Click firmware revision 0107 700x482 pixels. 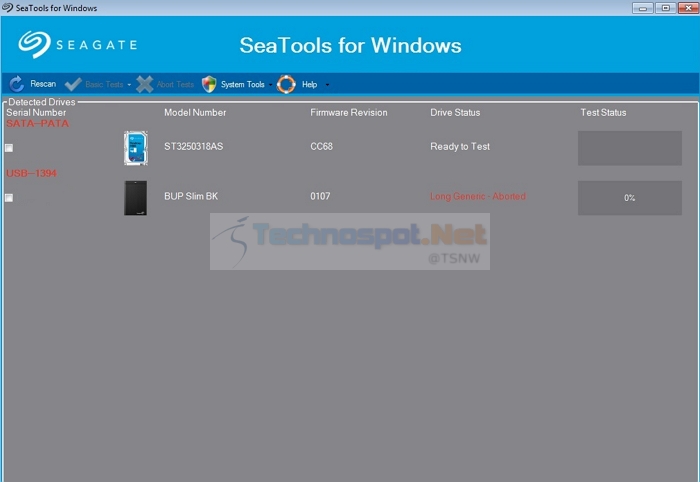tap(320, 196)
